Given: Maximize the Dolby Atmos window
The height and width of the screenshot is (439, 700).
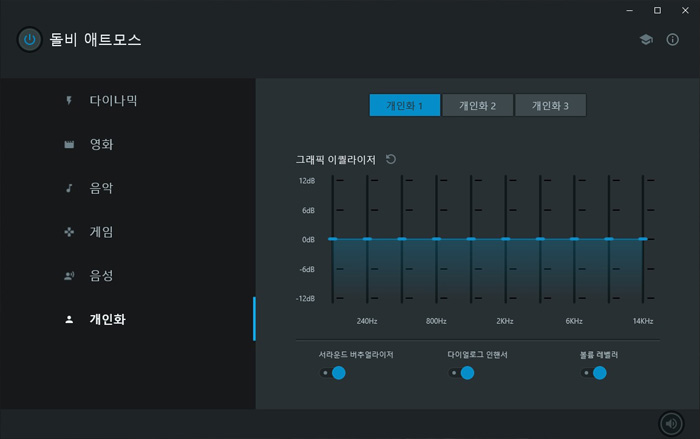Looking at the screenshot, I should pyautogui.click(x=657, y=10).
